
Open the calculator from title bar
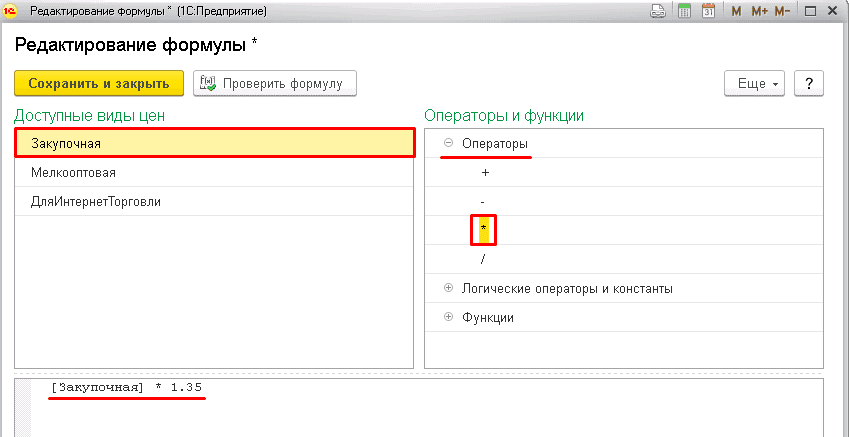[685, 12]
